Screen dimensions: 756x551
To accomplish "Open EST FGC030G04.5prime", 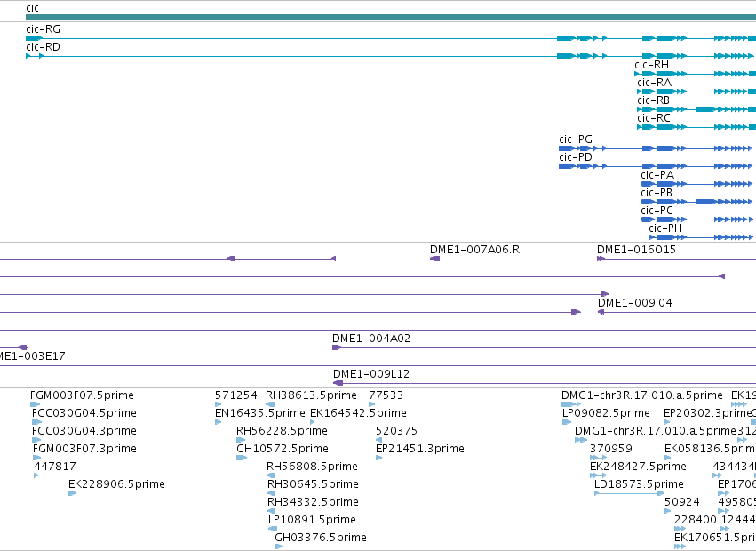I will pyautogui.click(x=84, y=413).
